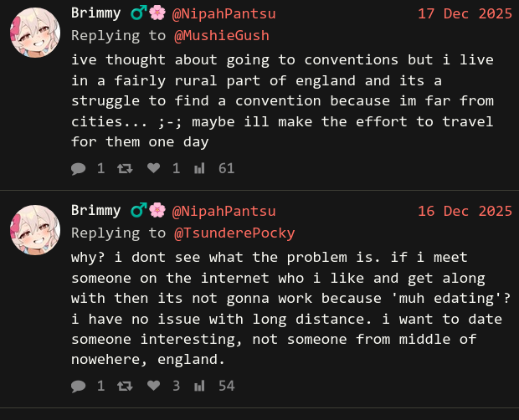Reply to the long distance dating tweet
This screenshot has height=420, width=519.
click(x=79, y=386)
